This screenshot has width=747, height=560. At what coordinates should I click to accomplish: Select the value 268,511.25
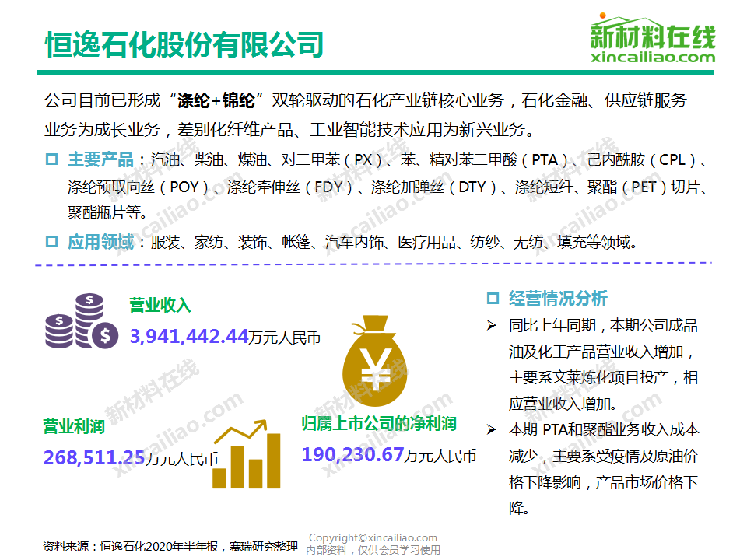click(x=94, y=458)
